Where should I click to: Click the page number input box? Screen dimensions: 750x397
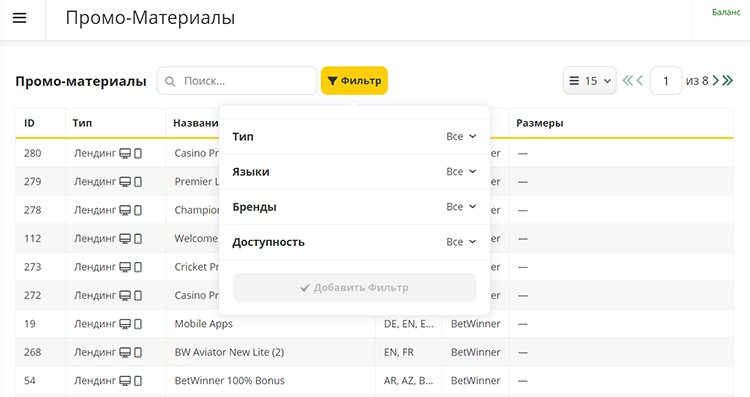pyautogui.click(x=666, y=81)
